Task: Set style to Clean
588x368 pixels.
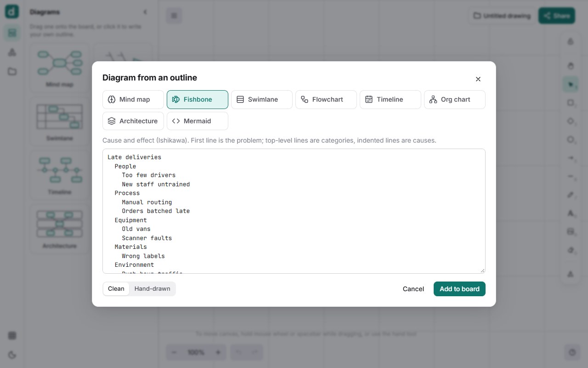Action: click(116, 289)
